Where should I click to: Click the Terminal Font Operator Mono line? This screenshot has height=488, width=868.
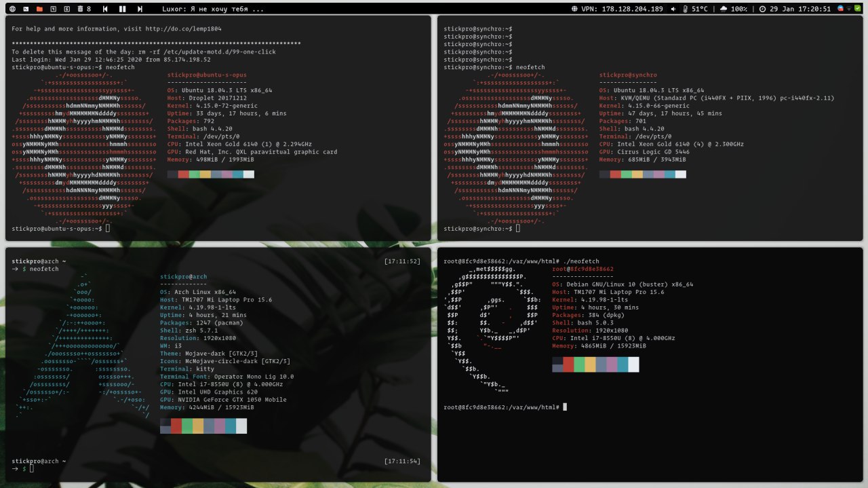(226, 377)
